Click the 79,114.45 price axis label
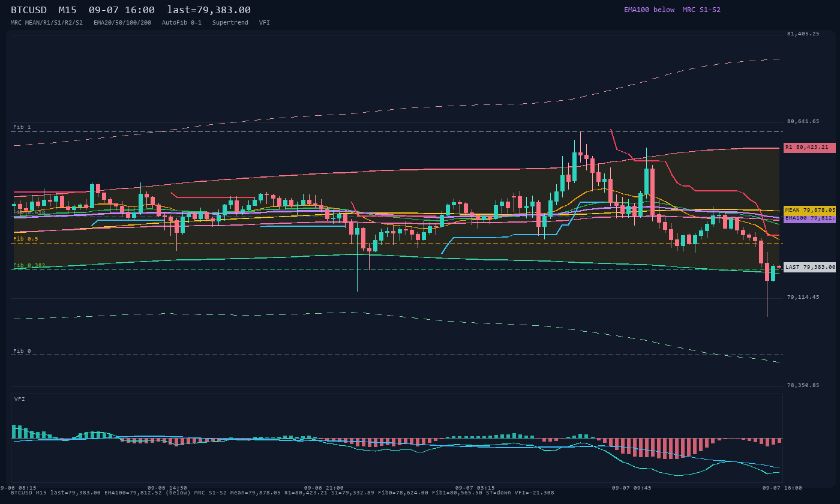The height and width of the screenshot is (504, 840). click(x=803, y=297)
